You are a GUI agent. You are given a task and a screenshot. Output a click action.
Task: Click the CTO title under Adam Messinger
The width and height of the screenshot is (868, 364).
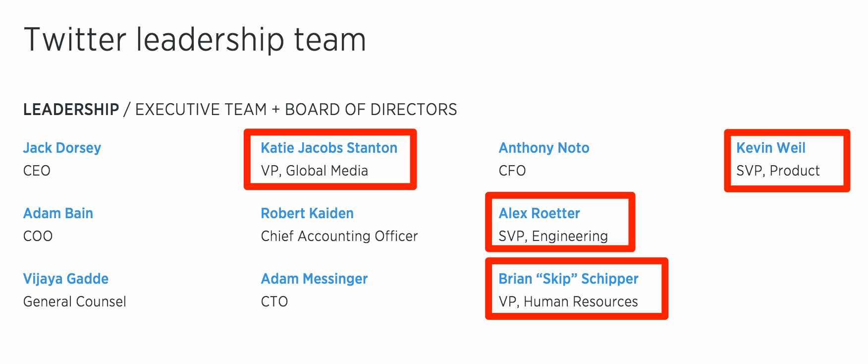click(274, 302)
